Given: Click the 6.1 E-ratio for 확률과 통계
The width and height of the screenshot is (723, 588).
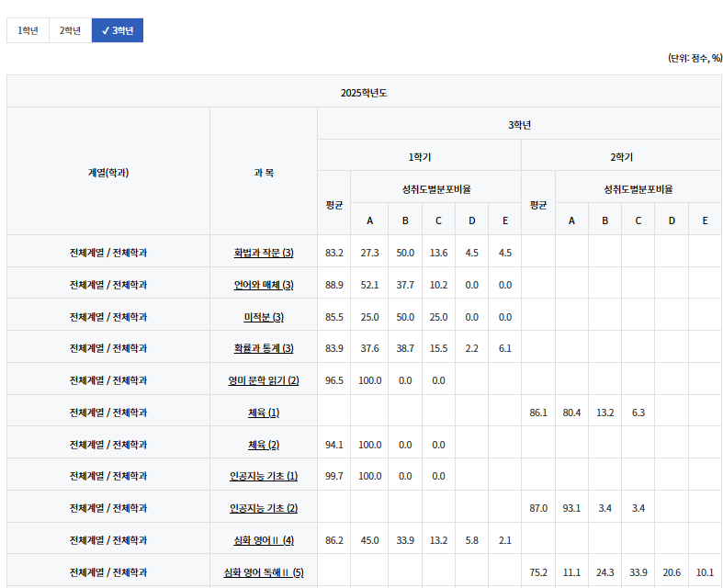Looking at the screenshot, I should pos(505,348).
